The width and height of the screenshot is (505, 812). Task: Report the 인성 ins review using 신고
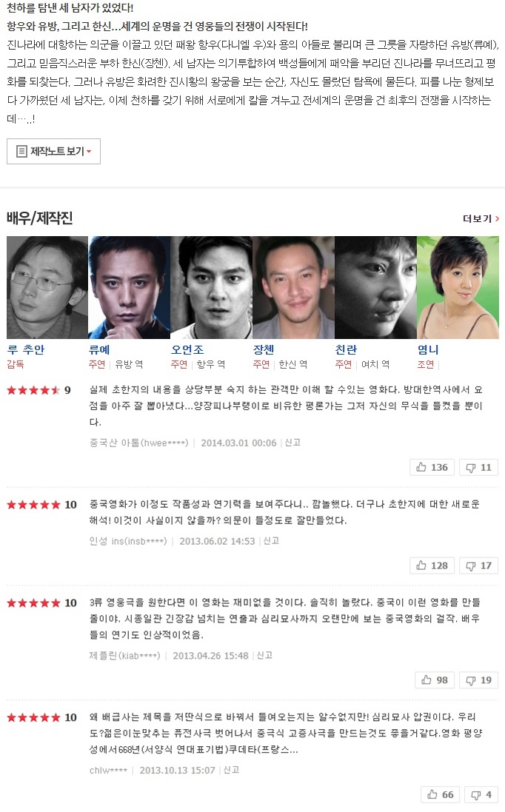pyautogui.click(x=272, y=540)
